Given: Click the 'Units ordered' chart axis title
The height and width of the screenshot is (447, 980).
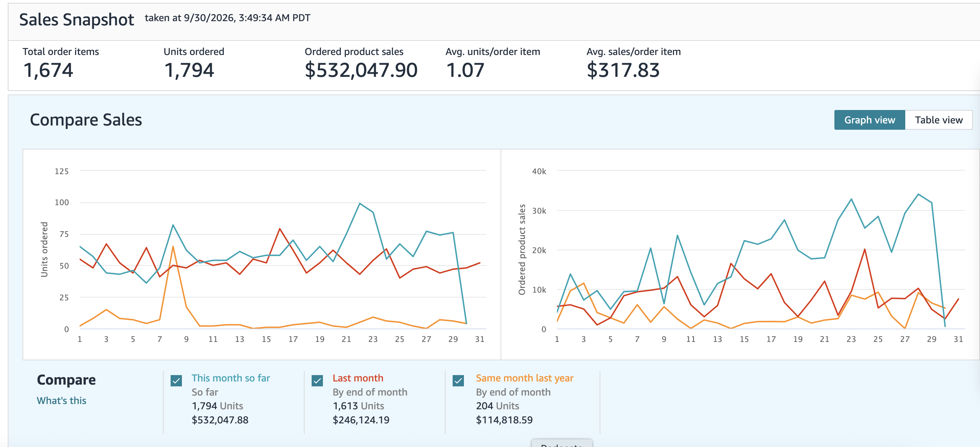Looking at the screenshot, I should pyautogui.click(x=44, y=250).
